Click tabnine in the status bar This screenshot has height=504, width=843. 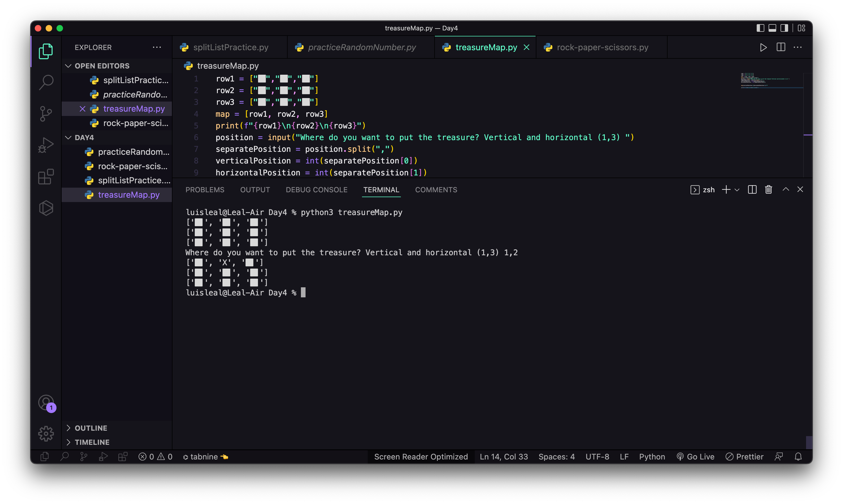[204, 456]
